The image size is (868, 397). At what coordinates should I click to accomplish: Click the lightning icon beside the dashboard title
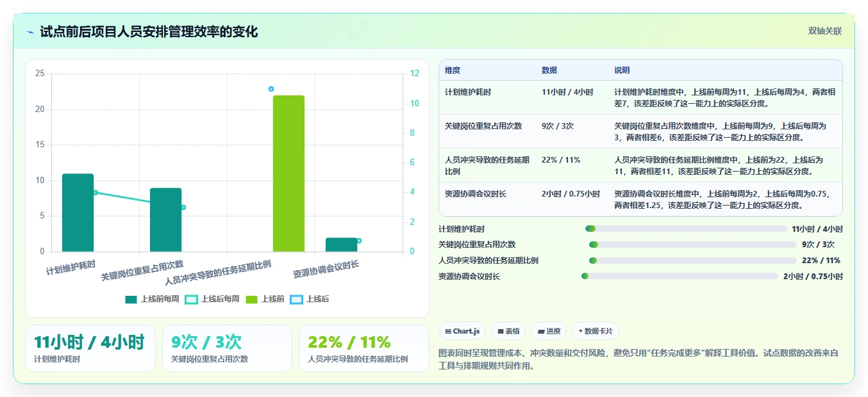[x=31, y=32]
